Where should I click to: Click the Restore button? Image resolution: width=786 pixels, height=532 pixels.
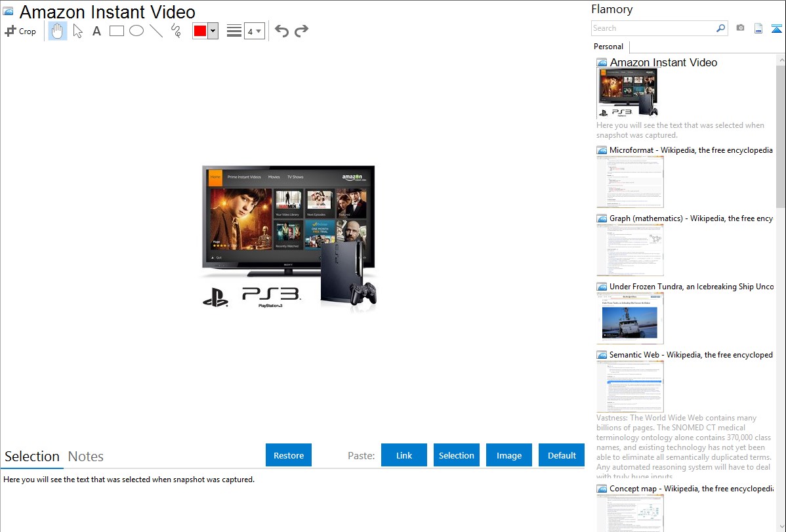pos(289,455)
